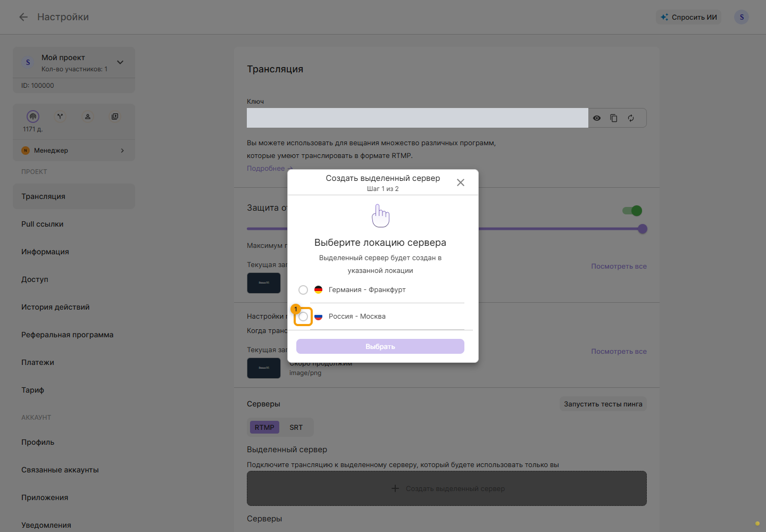Toggle the Защита protection switch

click(x=632, y=211)
